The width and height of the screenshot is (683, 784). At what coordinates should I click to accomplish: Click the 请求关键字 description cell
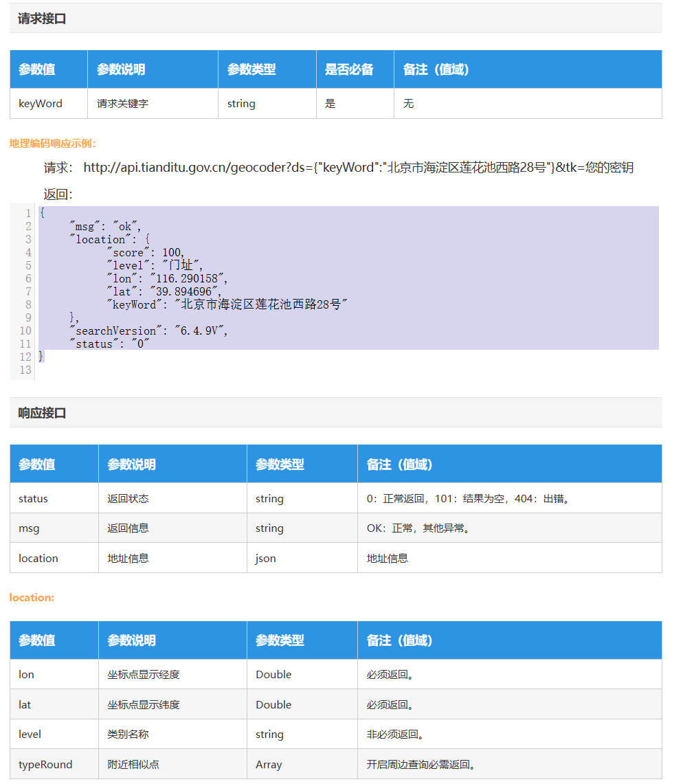[x=153, y=104]
